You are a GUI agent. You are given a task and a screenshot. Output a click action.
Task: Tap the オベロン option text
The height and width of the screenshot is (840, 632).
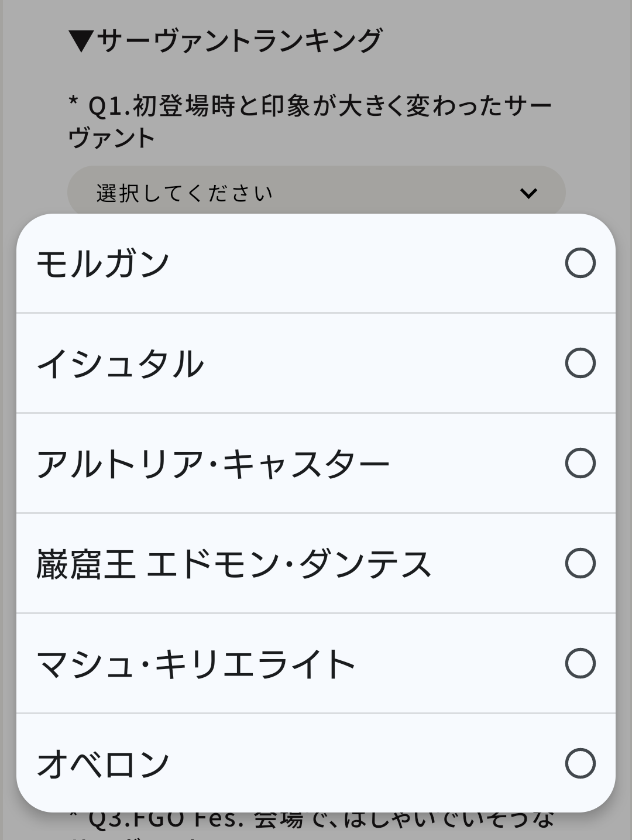click(x=103, y=764)
